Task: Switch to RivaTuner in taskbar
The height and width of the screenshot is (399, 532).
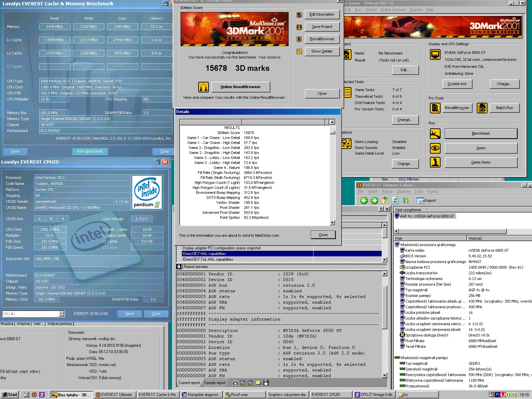Action: [x=245, y=395]
